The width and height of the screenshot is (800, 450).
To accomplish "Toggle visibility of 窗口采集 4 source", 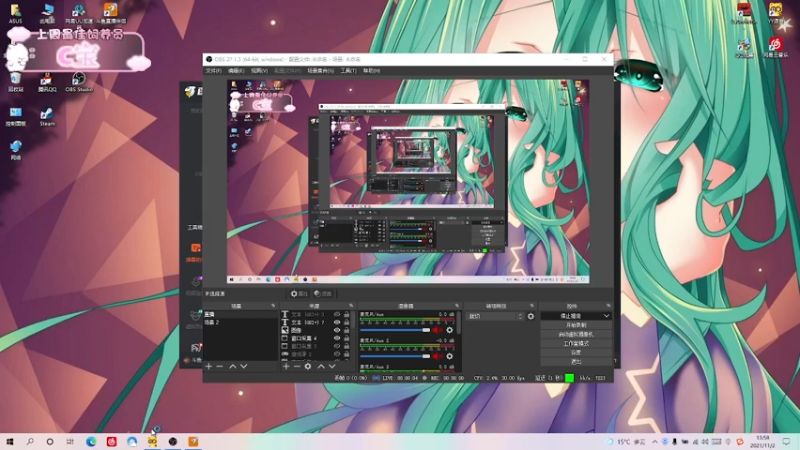I will tap(337, 338).
